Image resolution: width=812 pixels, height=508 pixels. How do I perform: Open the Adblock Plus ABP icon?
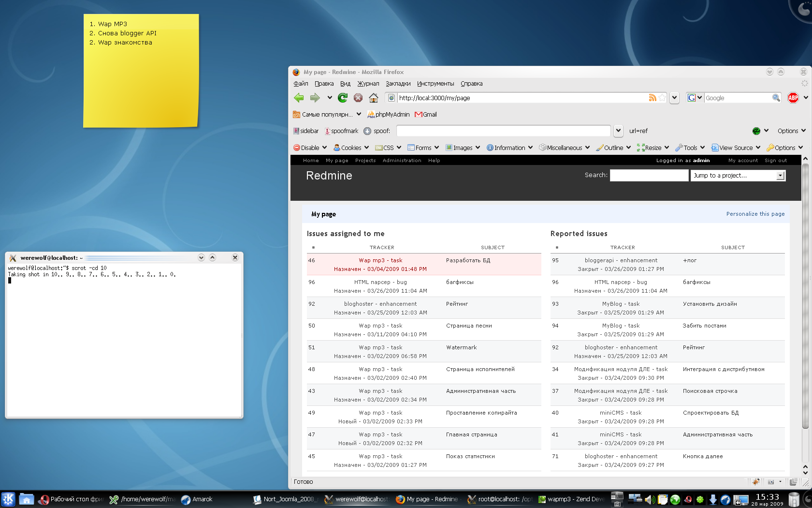793,98
